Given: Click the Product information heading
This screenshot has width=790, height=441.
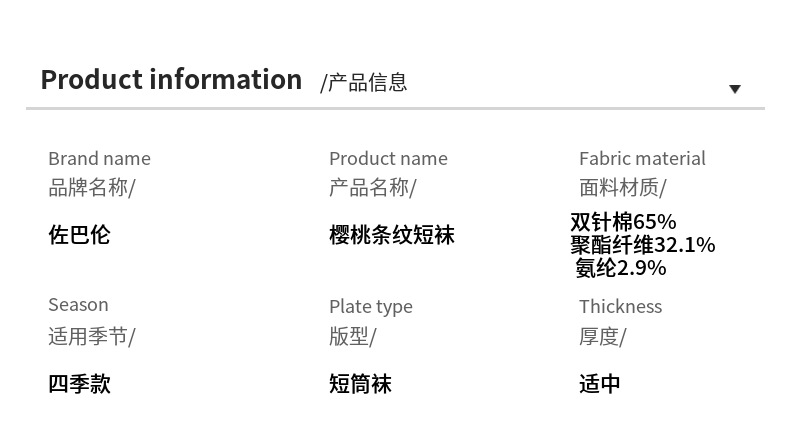Looking at the screenshot, I should (x=171, y=80).
